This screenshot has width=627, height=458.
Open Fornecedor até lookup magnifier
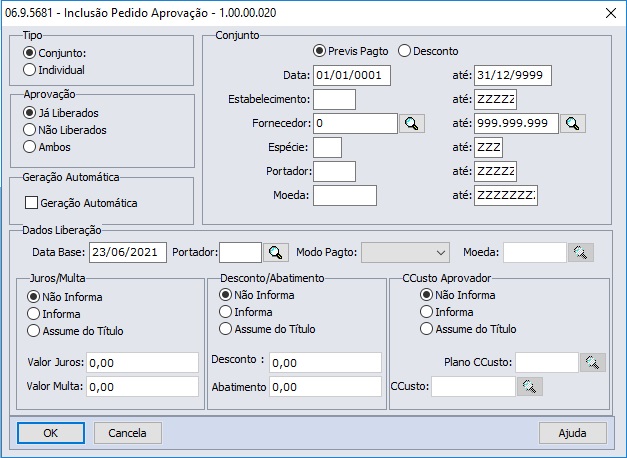point(573,124)
